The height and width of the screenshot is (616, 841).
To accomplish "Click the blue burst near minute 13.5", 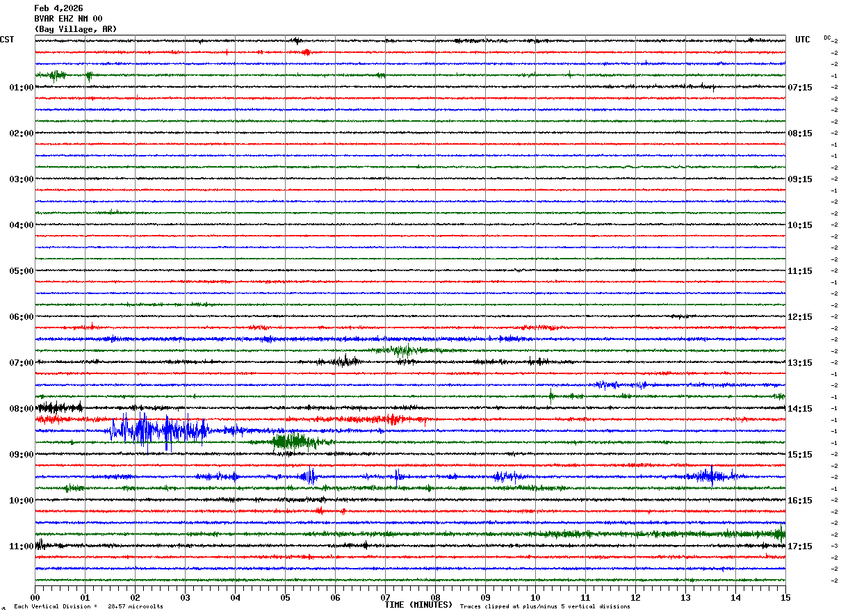I will 709,476.
